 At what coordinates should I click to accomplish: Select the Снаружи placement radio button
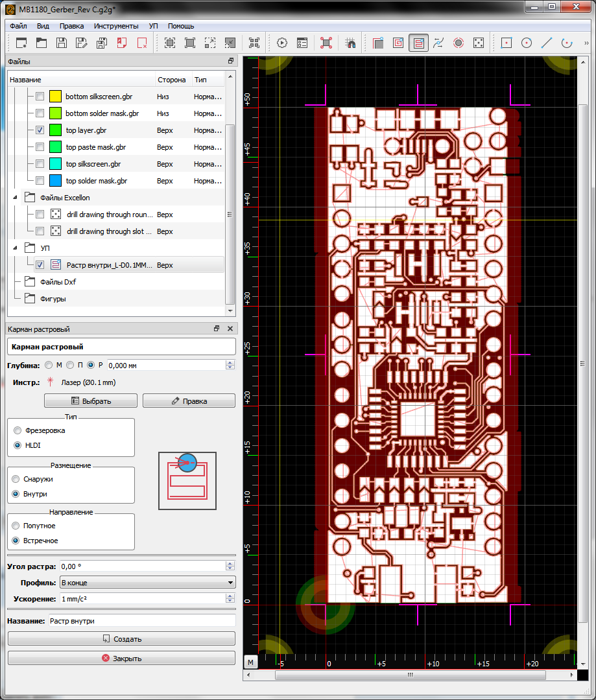pos(16,479)
